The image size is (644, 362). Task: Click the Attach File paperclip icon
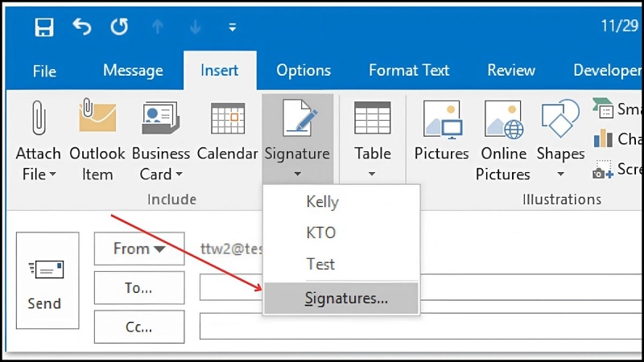click(x=38, y=117)
